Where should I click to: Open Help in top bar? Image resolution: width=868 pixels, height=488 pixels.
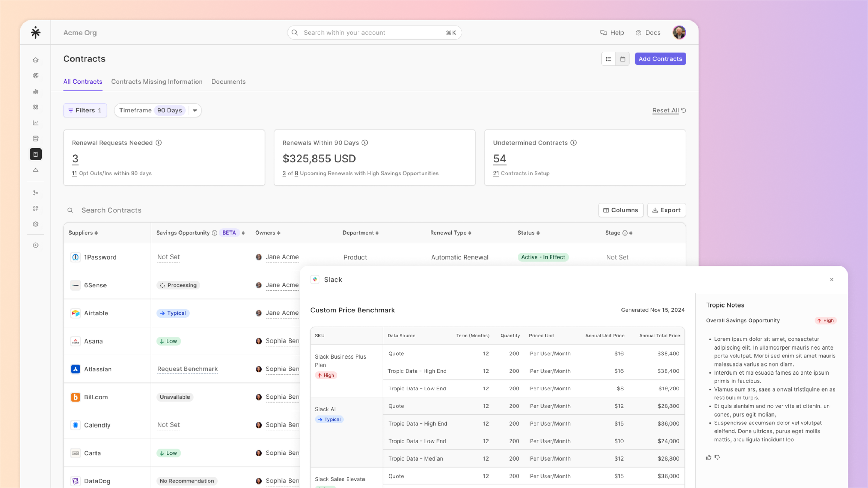pyautogui.click(x=612, y=33)
